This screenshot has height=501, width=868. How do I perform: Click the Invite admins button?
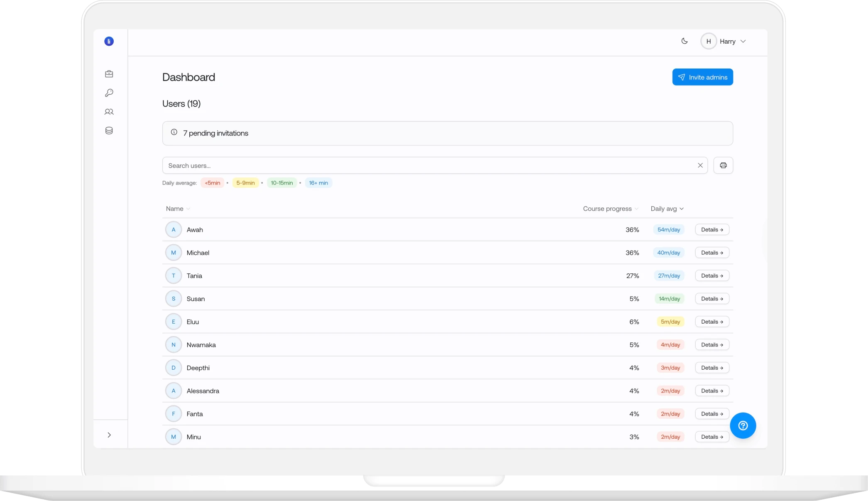[x=702, y=77]
